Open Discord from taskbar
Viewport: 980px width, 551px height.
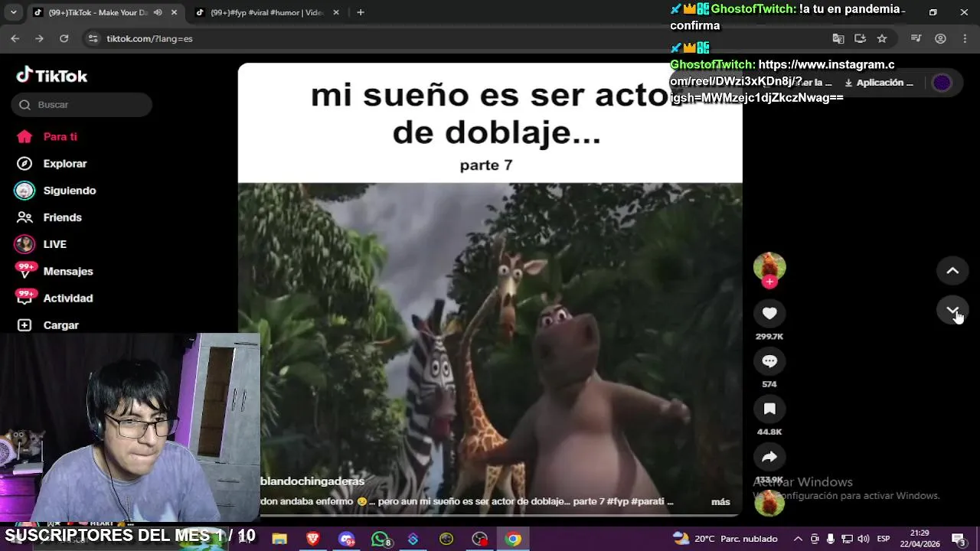[x=347, y=539]
